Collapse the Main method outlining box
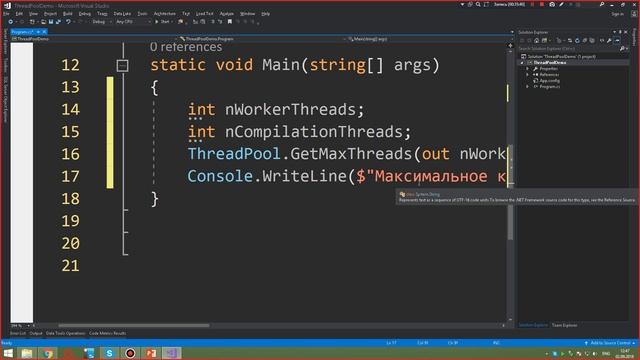Image resolution: width=640 pixels, height=360 pixels. point(122,66)
